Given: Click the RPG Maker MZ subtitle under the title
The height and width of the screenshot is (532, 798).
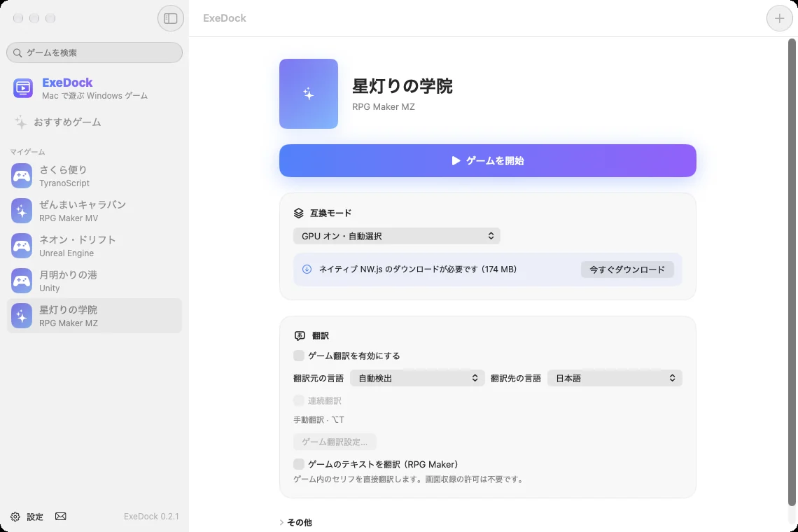Looking at the screenshot, I should 383,106.
